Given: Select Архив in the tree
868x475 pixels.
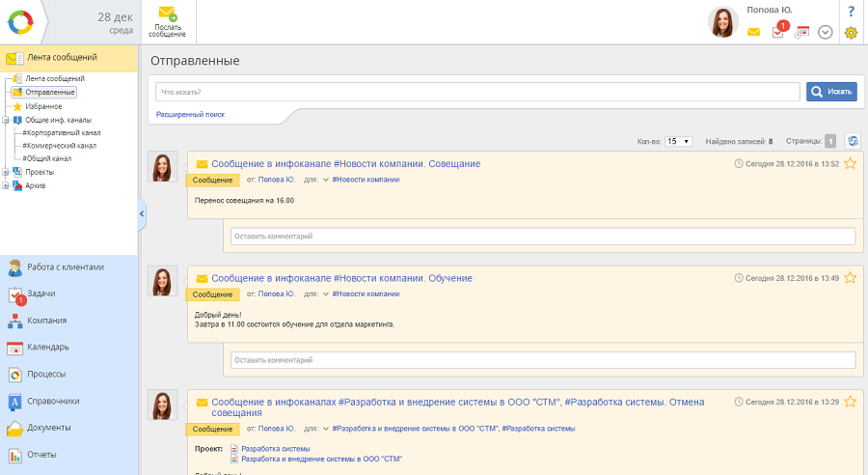Looking at the screenshot, I should (x=35, y=185).
